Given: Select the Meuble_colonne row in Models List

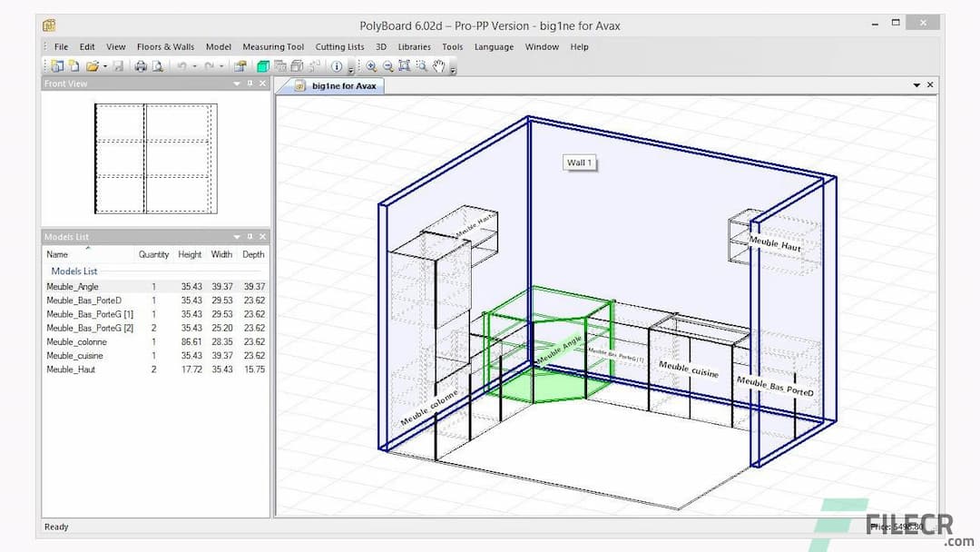Looking at the screenshot, I should coord(79,341).
